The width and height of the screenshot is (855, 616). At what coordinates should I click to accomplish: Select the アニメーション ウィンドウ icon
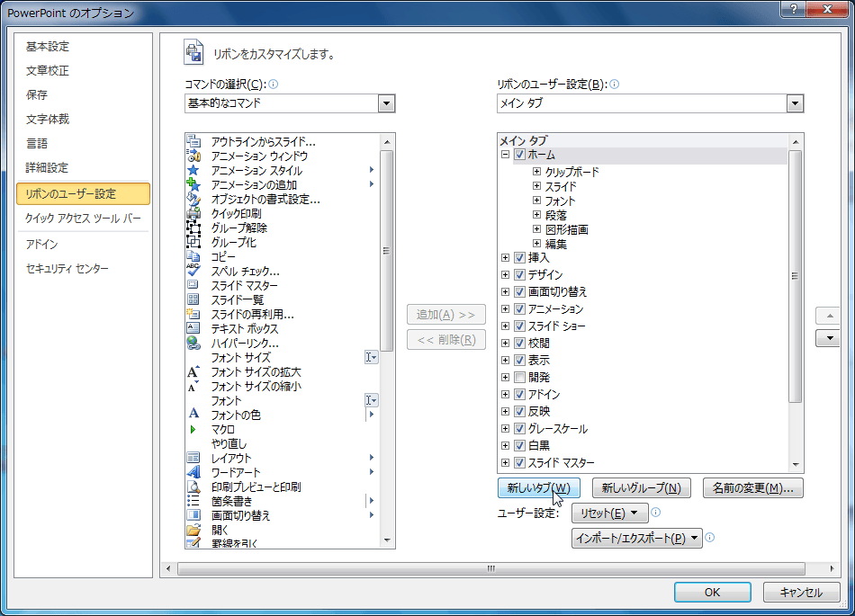193,156
